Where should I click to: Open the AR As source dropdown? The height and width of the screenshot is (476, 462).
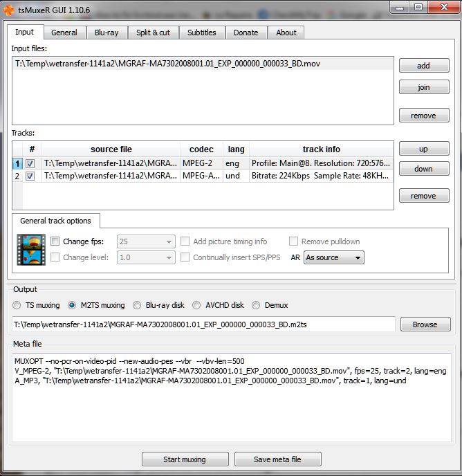[334, 257]
